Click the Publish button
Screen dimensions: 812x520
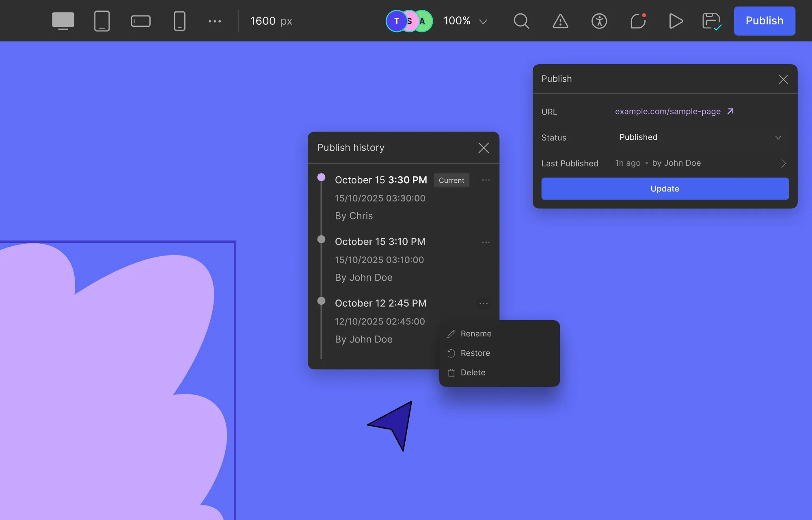tap(764, 21)
